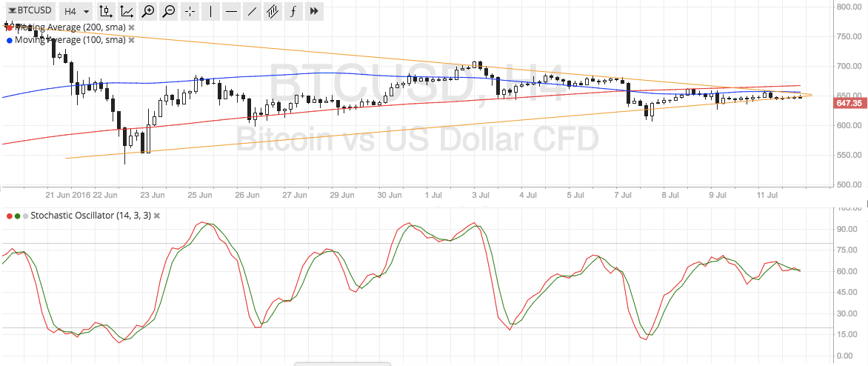Viewport: 868px width, 366px height.
Task: Click the 1 Jul date axis label
Action: click(x=435, y=196)
